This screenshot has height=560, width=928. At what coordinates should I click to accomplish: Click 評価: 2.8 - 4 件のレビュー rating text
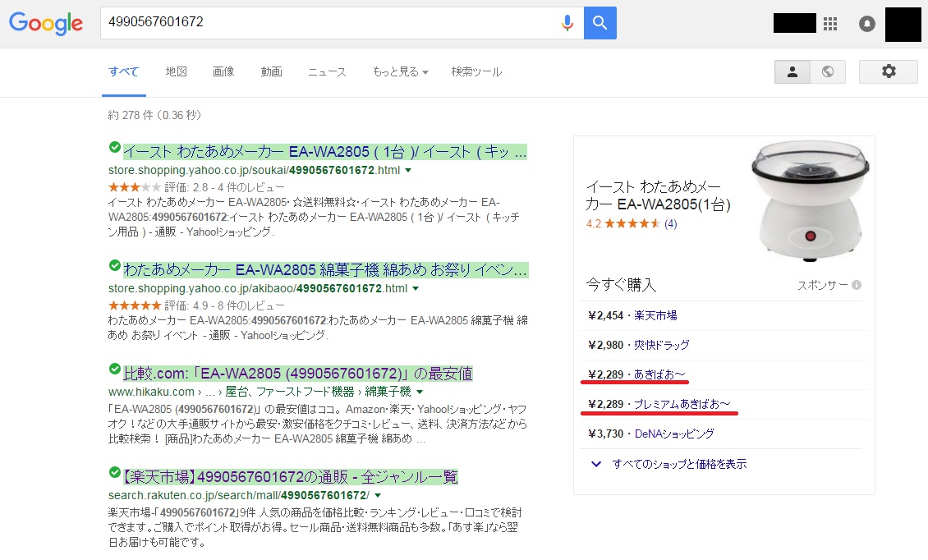(225, 188)
